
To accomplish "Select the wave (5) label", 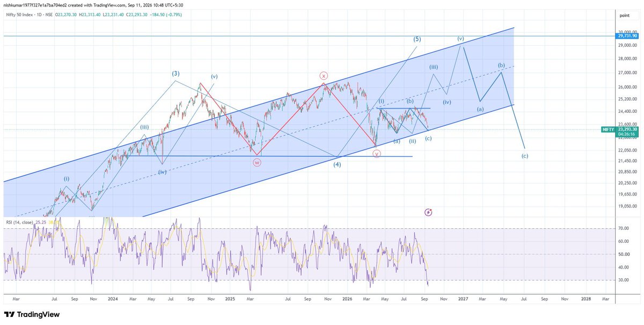I will point(417,39).
